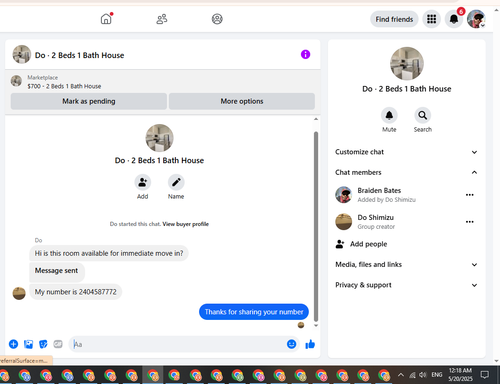Open the Groups icon in top navigation

point(217,19)
